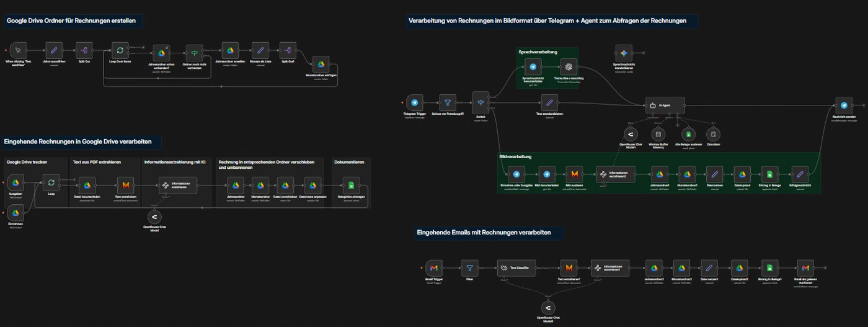Open the Gmail Trigger node
Image resolution: width=868 pixels, height=327 pixels.
pos(434,268)
